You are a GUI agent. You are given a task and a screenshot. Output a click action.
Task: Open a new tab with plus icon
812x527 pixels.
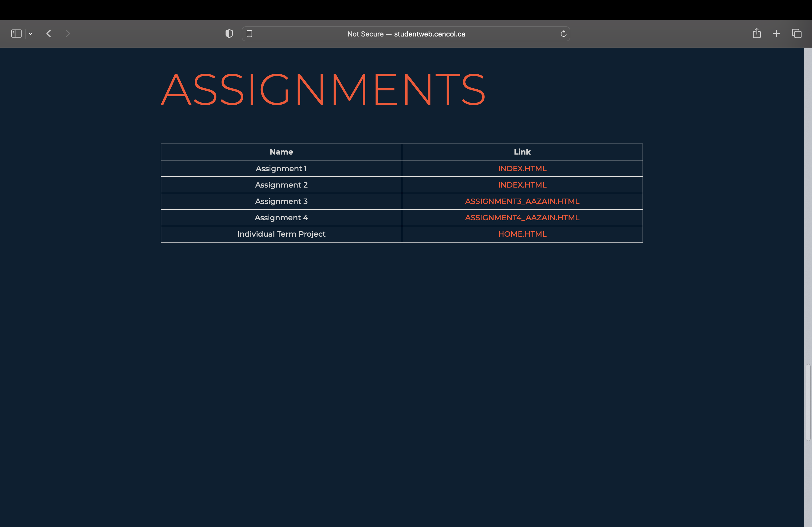776,33
